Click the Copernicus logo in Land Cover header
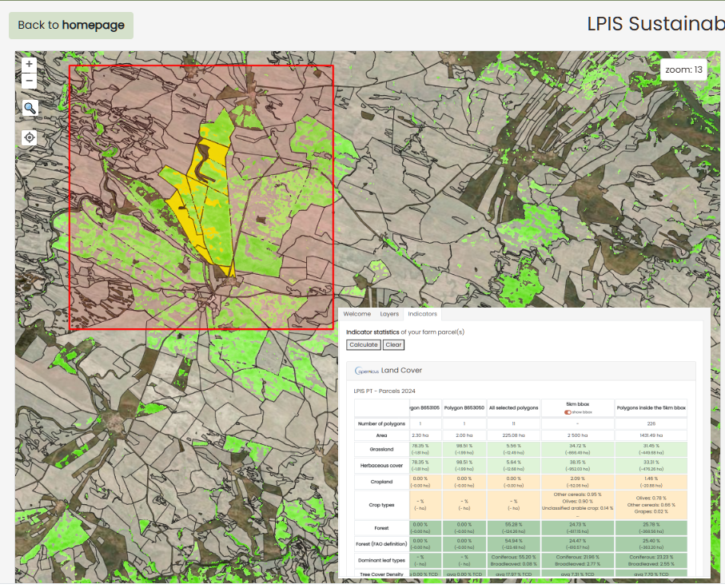The width and height of the screenshot is (725, 588). (x=367, y=371)
